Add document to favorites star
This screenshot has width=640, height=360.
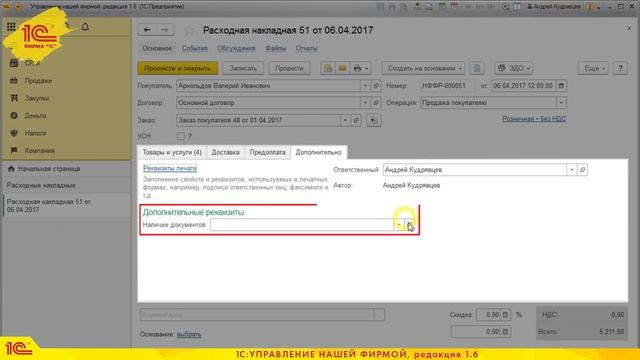point(189,30)
